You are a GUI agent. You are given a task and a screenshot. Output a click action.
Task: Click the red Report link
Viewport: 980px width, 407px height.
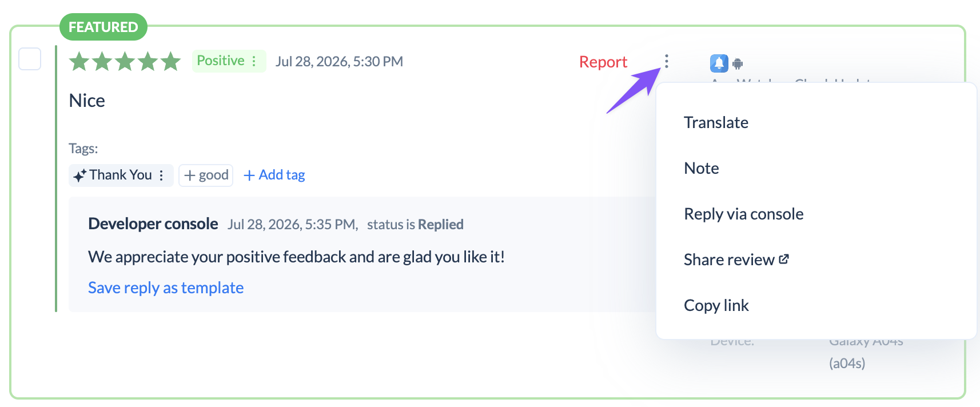pyautogui.click(x=603, y=62)
